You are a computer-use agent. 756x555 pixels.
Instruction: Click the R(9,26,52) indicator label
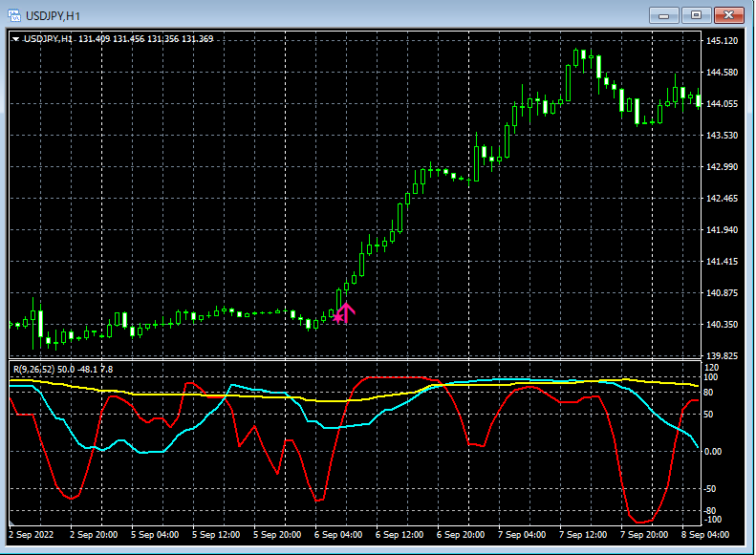33,369
